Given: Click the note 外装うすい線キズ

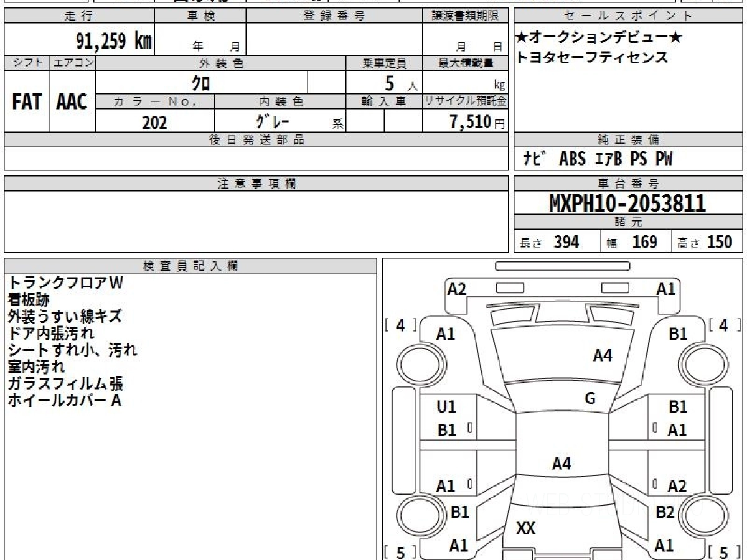Looking at the screenshot, I should [65, 317].
